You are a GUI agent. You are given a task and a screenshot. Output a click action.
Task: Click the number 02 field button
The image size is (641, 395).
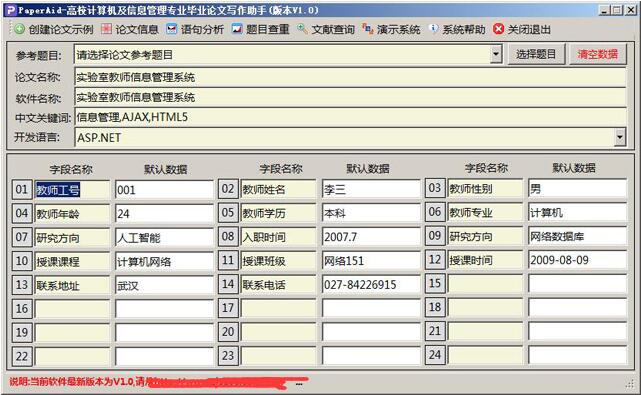(x=228, y=189)
